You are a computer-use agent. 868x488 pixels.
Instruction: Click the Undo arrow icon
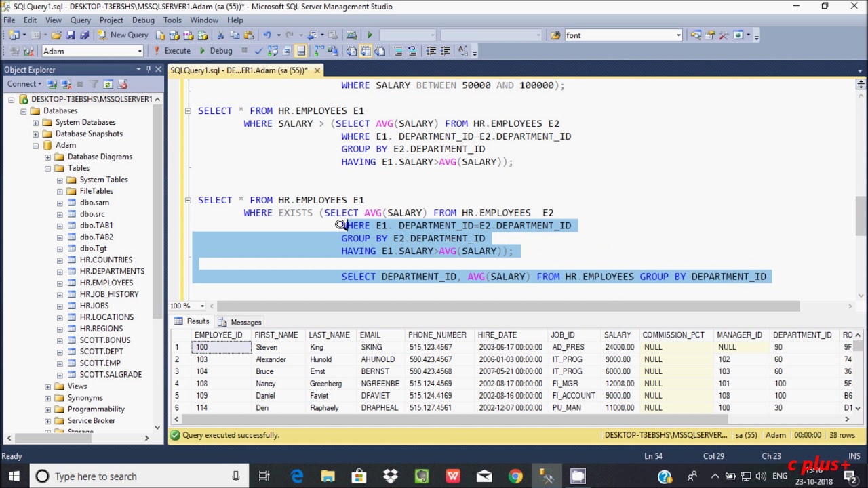[267, 35]
